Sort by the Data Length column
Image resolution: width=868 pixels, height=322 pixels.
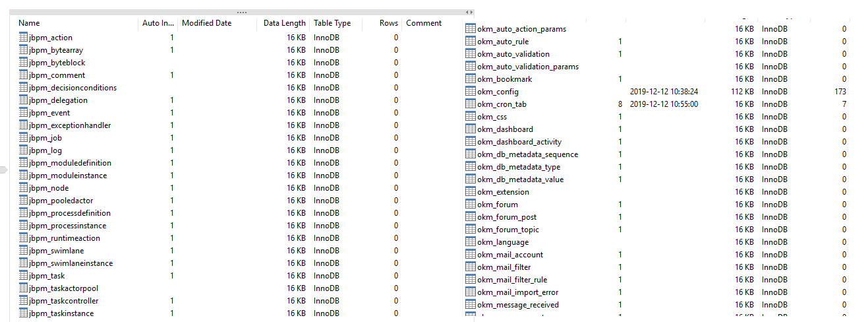[x=284, y=23]
